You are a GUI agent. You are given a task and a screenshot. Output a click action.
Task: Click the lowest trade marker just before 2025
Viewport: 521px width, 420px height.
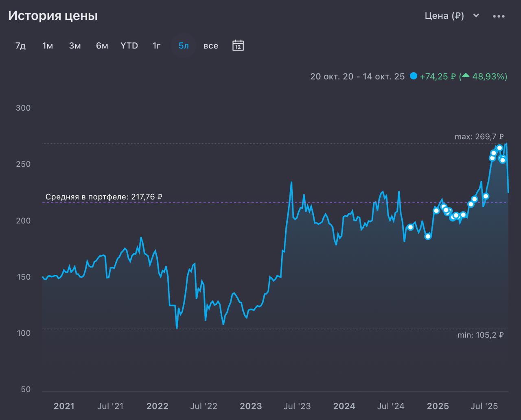pos(427,236)
